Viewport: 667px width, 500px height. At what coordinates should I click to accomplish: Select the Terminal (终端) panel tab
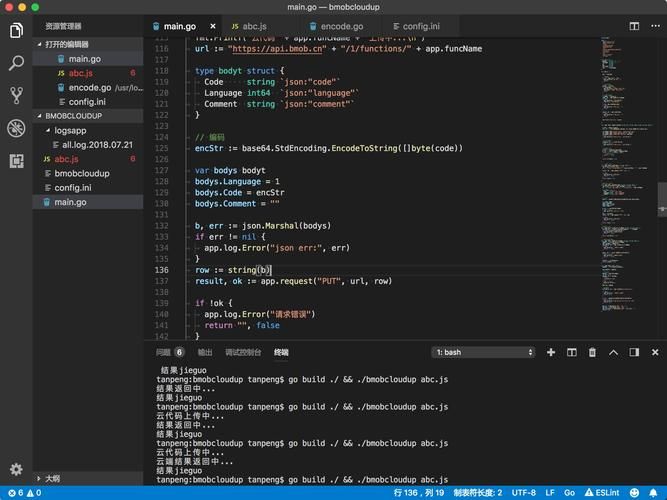[x=281, y=352]
